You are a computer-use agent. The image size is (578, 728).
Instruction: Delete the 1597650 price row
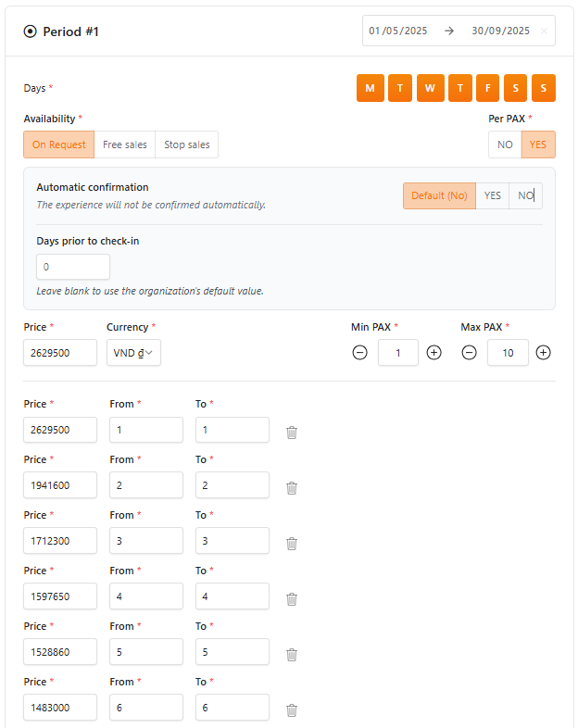click(292, 598)
